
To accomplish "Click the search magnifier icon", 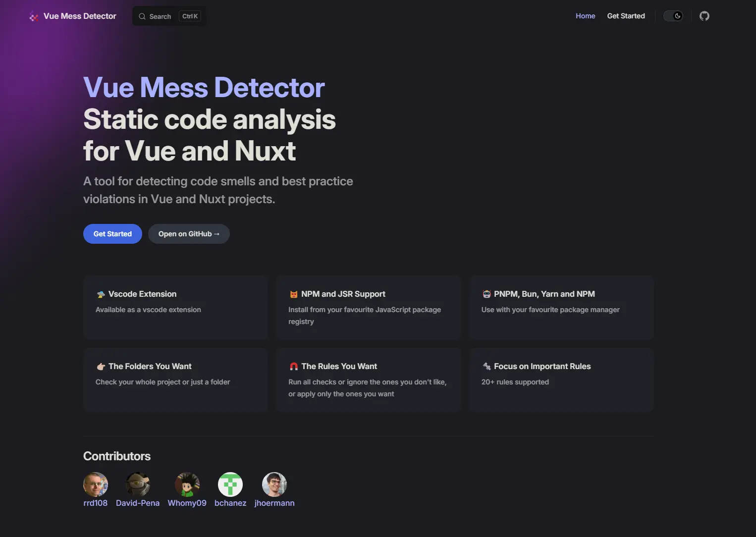I will (142, 16).
